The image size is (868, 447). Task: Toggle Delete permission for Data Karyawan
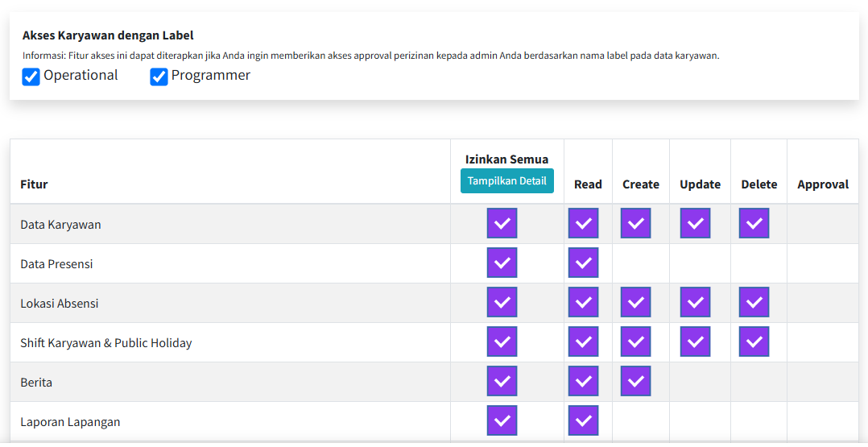pos(754,223)
